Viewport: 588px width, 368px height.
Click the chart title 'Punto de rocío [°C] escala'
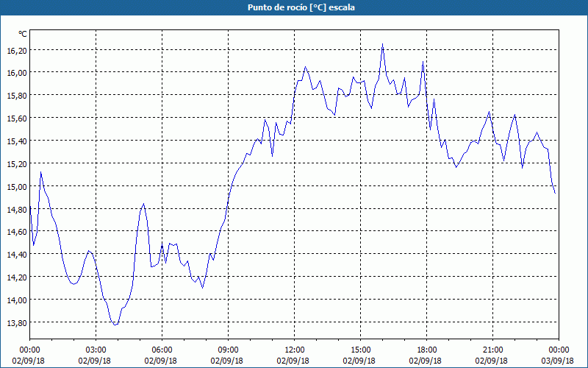[x=294, y=7]
